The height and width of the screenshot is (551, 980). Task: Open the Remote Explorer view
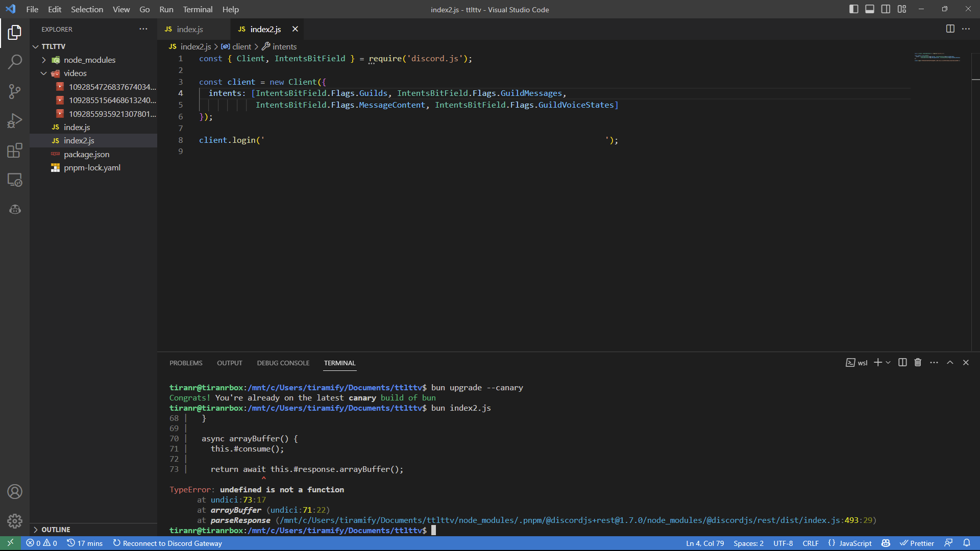click(15, 180)
